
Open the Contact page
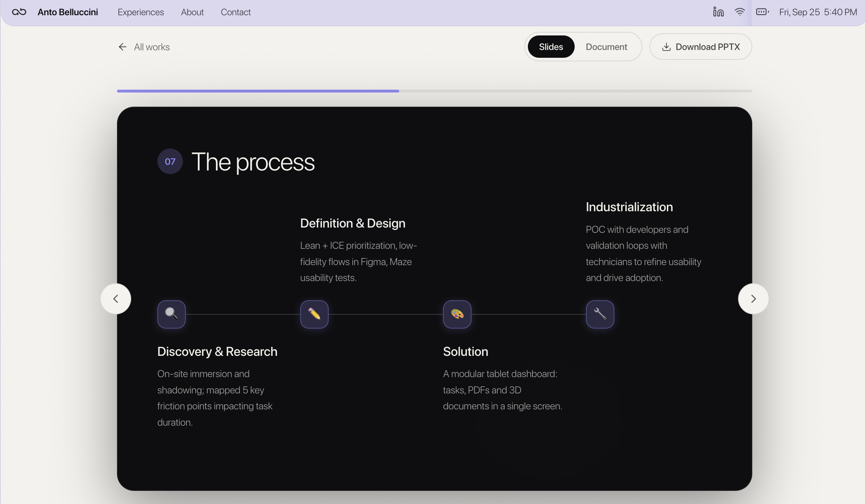(x=236, y=12)
